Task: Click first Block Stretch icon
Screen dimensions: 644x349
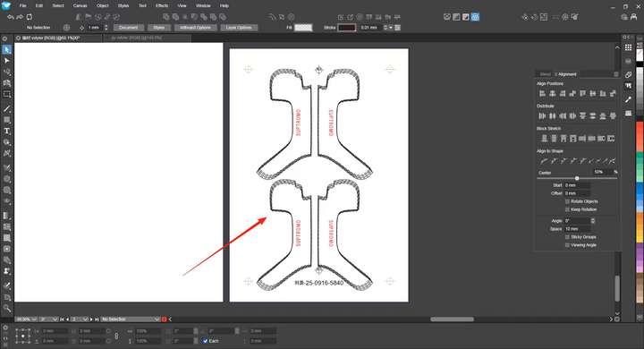Action: point(544,139)
